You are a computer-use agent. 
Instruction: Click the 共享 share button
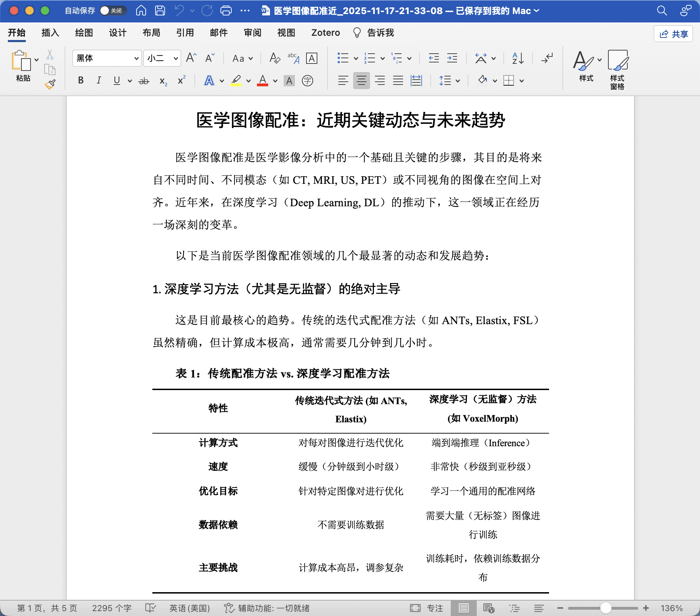(x=673, y=34)
